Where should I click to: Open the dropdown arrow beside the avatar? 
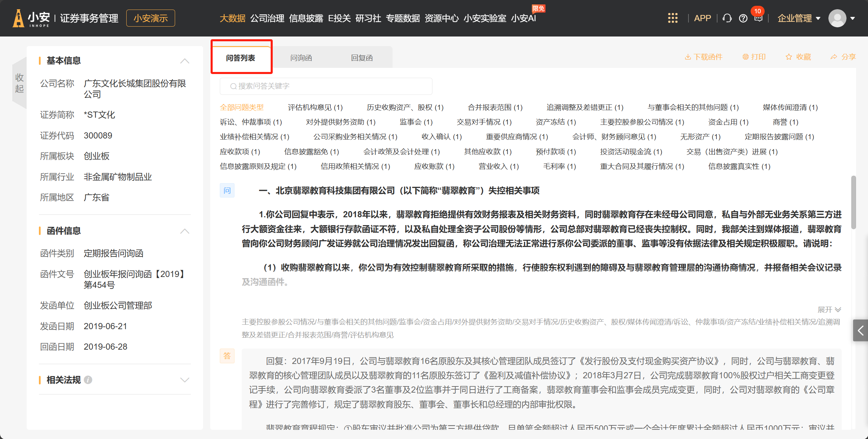click(x=853, y=18)
